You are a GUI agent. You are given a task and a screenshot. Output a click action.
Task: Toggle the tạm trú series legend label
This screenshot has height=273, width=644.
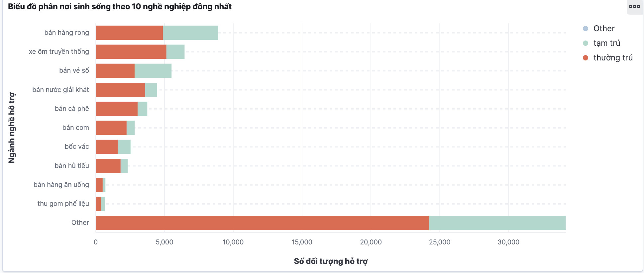pos(607,43)
